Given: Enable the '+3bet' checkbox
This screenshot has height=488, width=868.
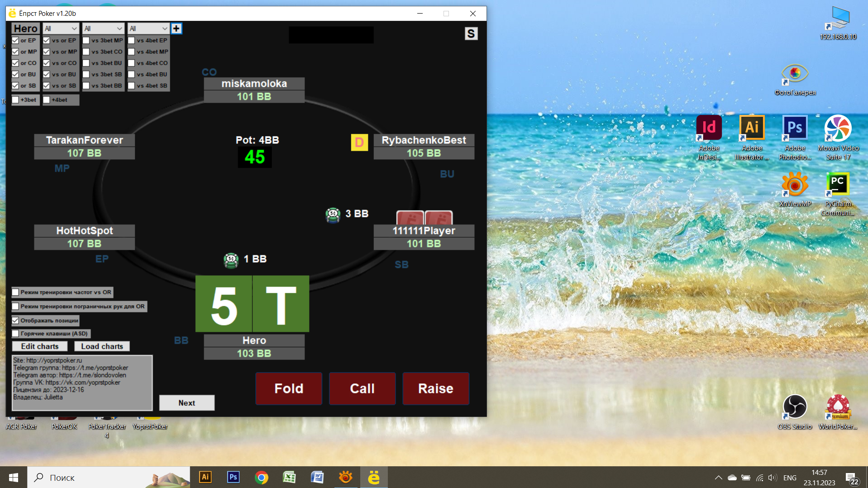Looking at the screenshot, I should click(x=15, y=100).
